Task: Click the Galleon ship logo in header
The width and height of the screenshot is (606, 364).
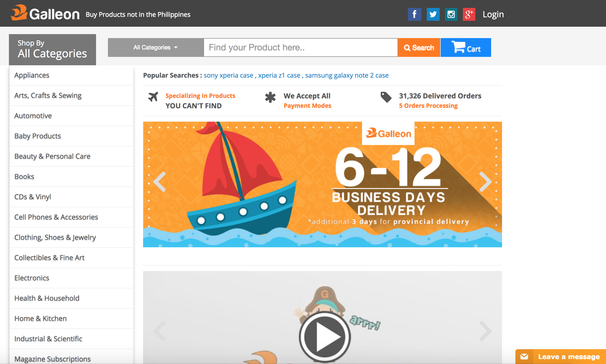Action: [x=45, y=13]
